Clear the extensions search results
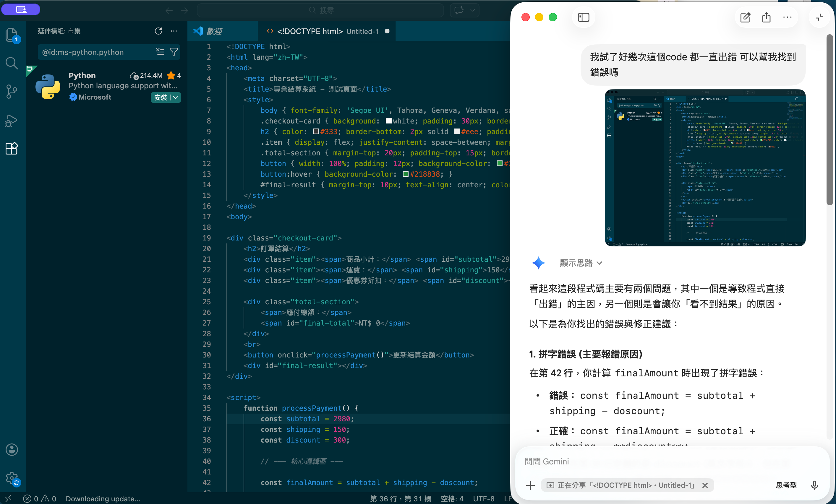This screenshot has height=504, width=836. [x=160, y=52]
